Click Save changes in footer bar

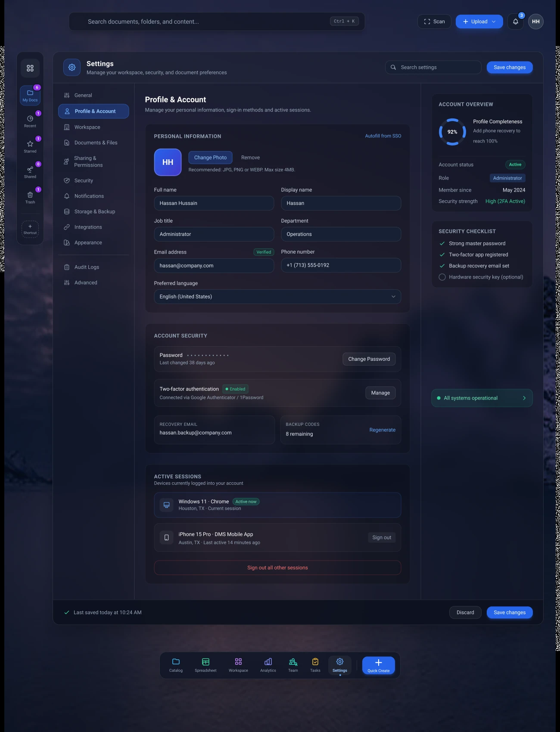[x=510, y=612]
